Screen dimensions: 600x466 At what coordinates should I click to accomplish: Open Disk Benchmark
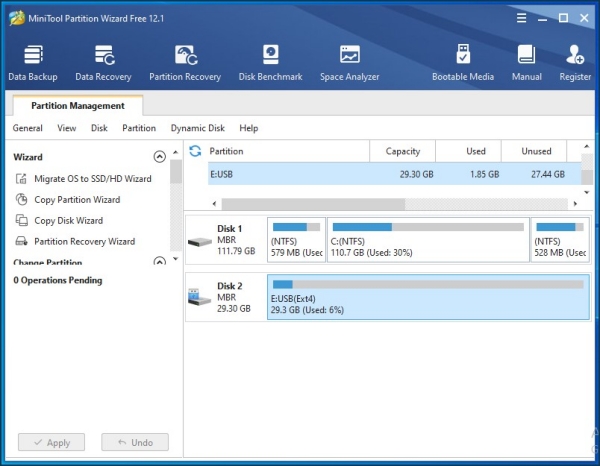tap(271, 63)
